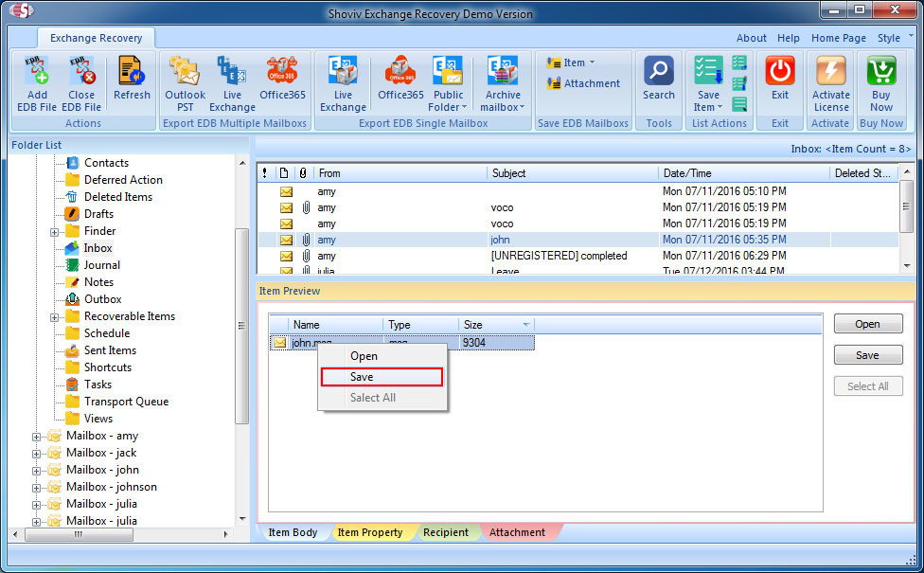Click the Buy Now cart icon

880,72
